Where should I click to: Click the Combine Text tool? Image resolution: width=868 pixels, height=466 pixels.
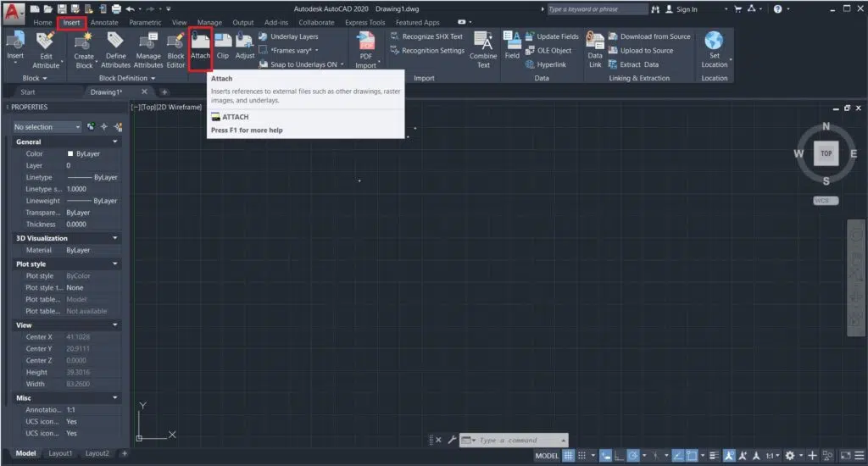pos(483,49)
